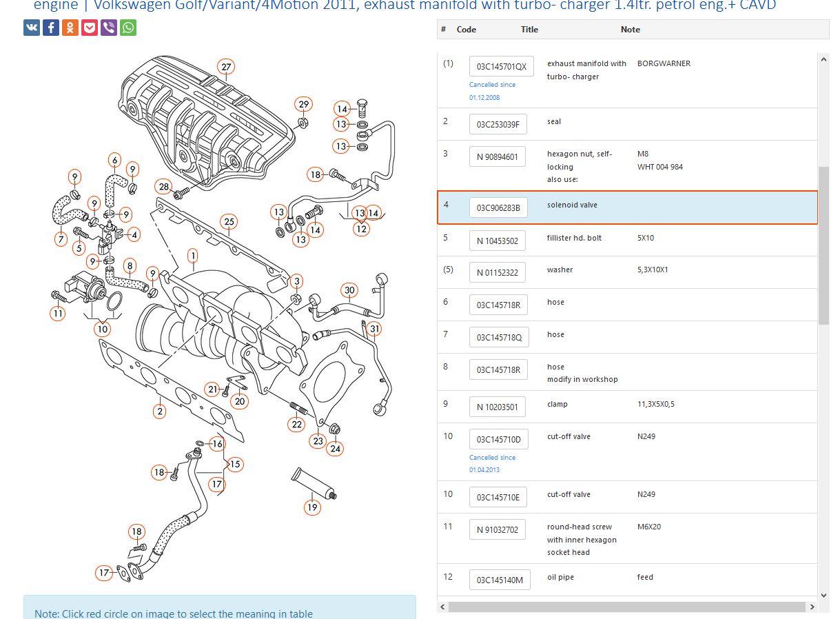The image size is (840, 619).
Task: Click callout 7 on the diagram
Action: 61,239
